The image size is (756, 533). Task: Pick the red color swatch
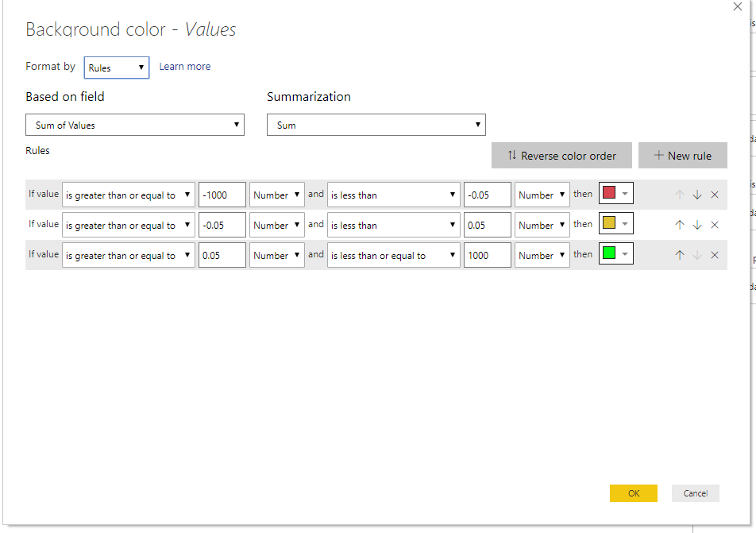coord(616,194)
